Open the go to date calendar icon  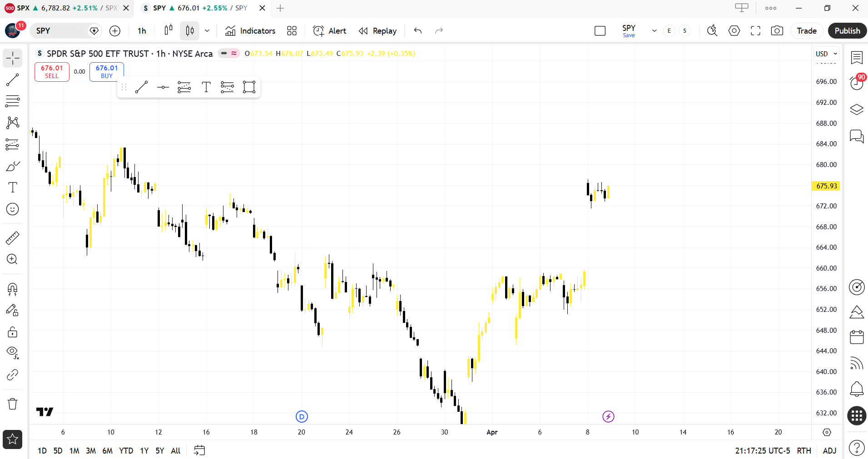click(199, 450)
